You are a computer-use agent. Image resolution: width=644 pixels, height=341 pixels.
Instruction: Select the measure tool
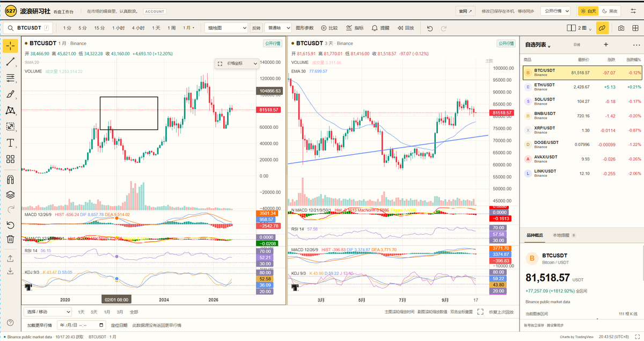(10, 126)
